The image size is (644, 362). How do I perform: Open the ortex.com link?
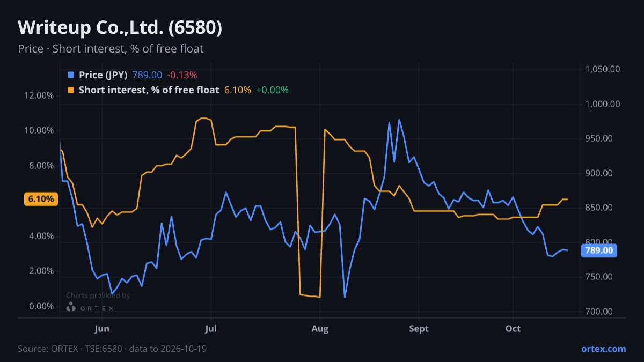603,349
